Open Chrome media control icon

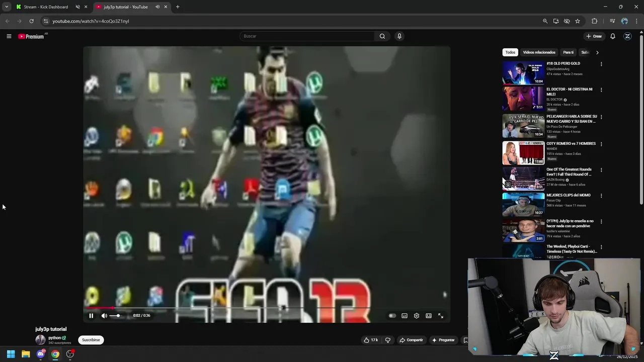pyautogui.click(x=612, y=21)
